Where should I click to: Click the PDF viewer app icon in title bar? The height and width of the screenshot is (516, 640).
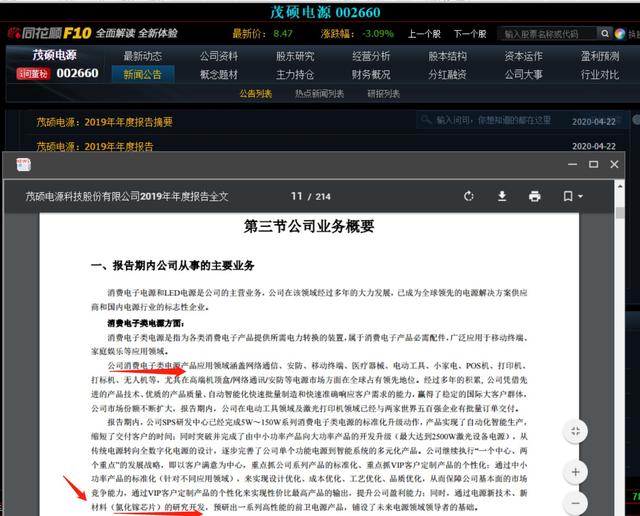(24, 165)
